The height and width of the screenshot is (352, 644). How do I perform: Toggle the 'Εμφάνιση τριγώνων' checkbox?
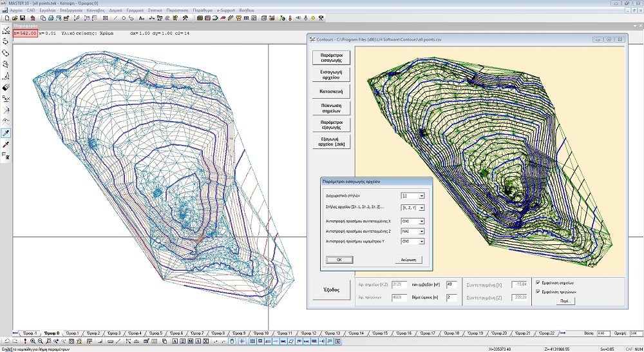[538, 291]
